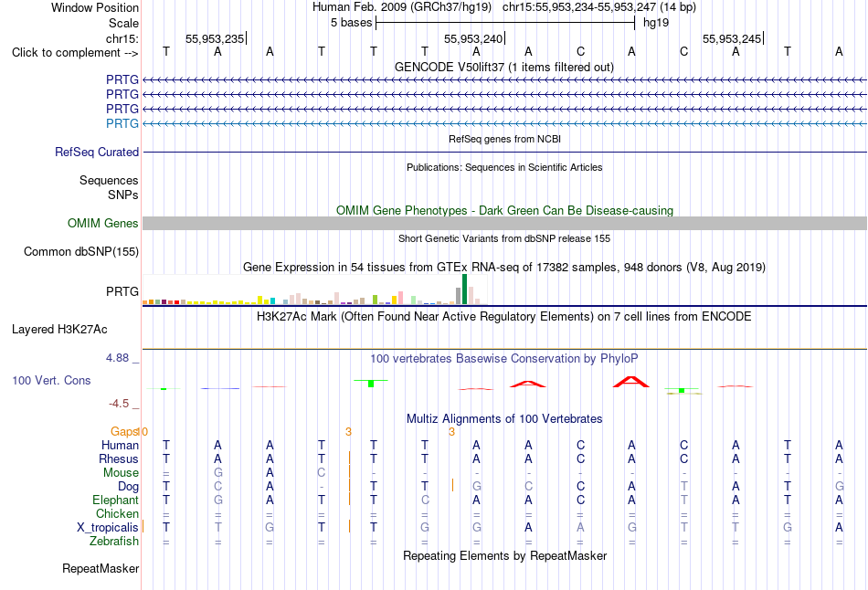Click the Mouse species label
This screenshot has height=590, width=868.
tap(121, 473)
